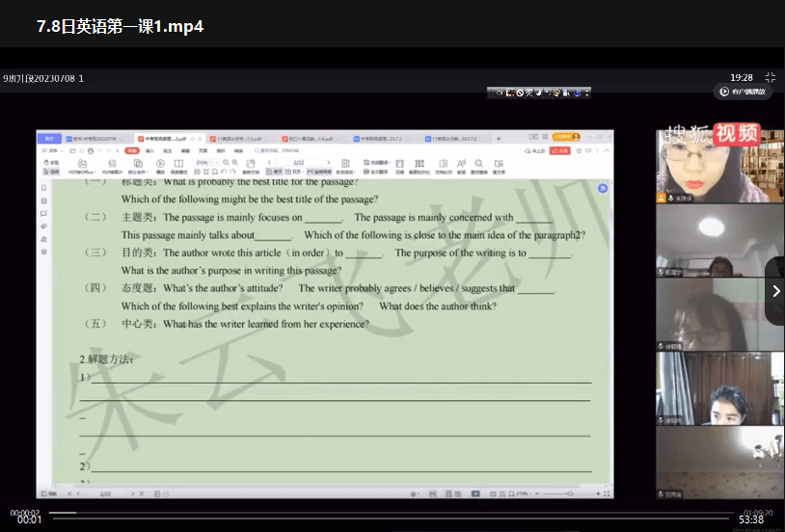Click the prohibit circle icon in IME toolbar

tap(520, 93)
